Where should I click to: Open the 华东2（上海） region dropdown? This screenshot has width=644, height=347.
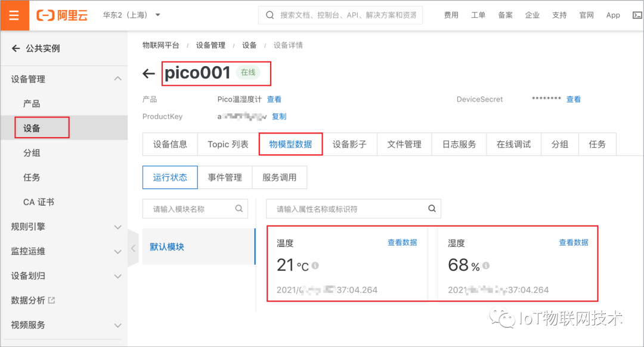[131, 15]
